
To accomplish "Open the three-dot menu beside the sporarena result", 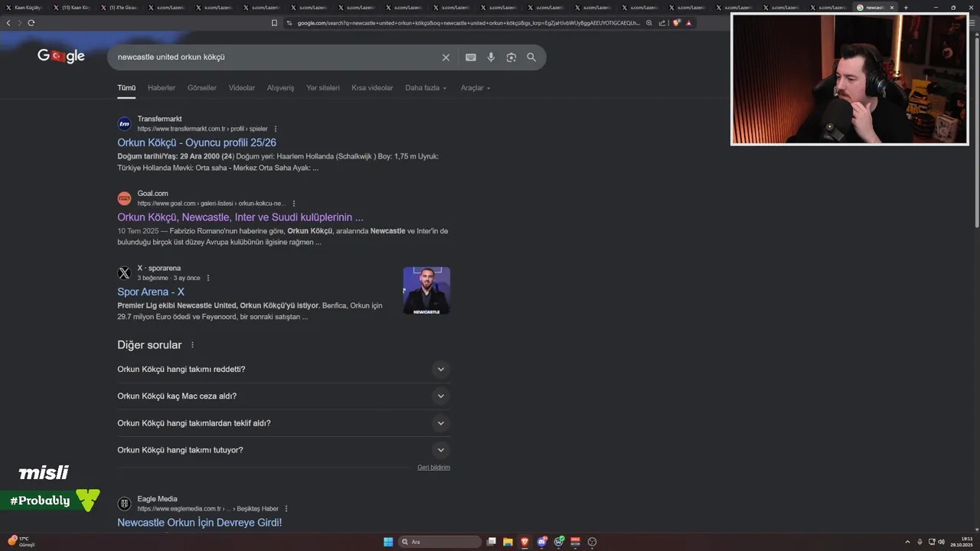I will 208,278.
